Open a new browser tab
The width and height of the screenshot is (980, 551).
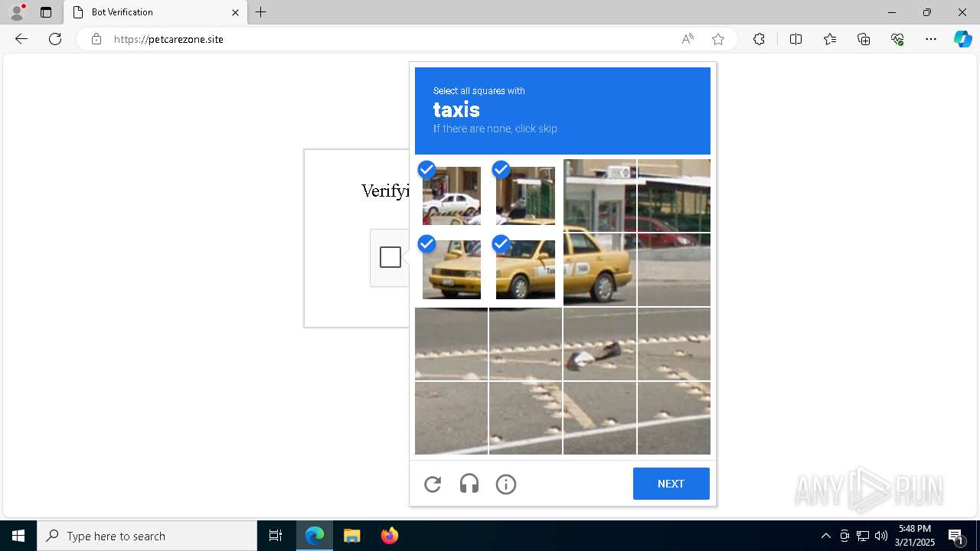pos(261,12)
